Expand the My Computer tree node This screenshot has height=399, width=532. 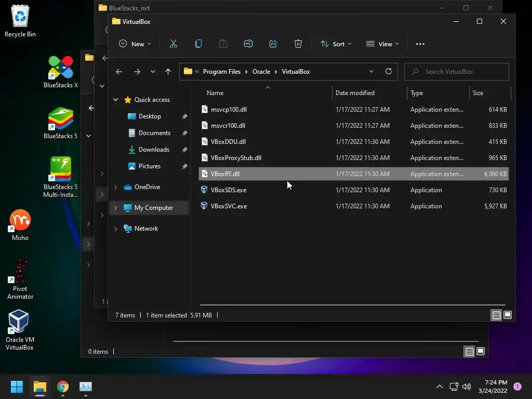pos(116,208)
